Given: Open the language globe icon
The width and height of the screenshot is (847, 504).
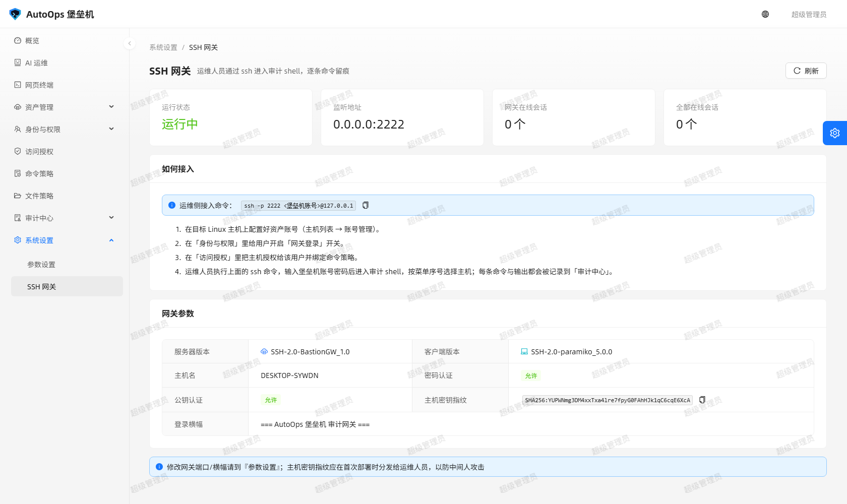Looking at the screenshot, I should [x=765, y=14].
